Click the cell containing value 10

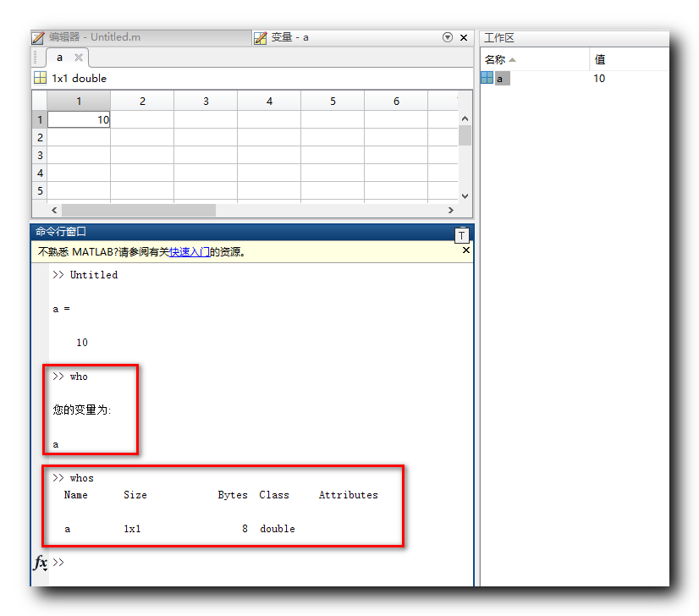point(79,120)
